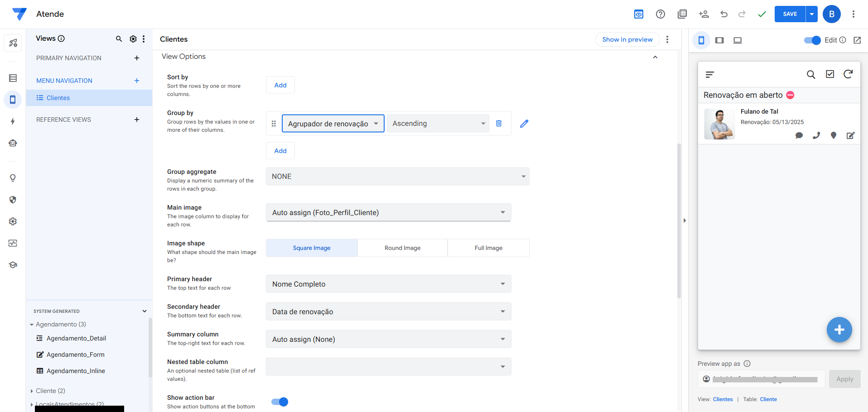Click the blue SAVE button
Viewport: 868px width, 412px height.
[789, 14]
